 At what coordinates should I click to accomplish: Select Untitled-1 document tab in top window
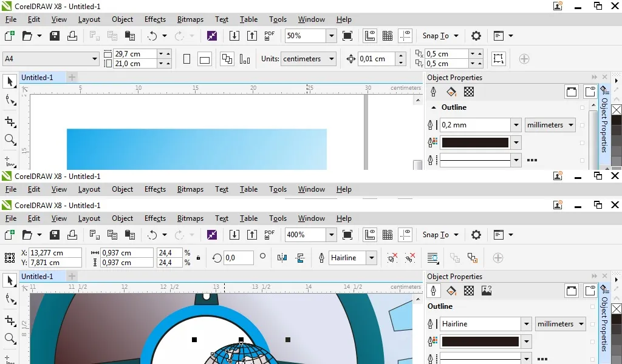click(37, 77)
